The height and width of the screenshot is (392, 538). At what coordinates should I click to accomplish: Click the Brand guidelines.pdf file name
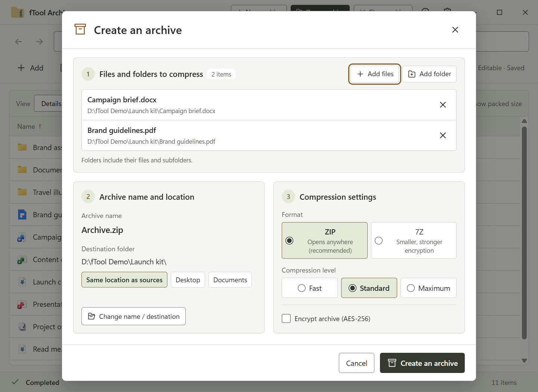point(122,130)
